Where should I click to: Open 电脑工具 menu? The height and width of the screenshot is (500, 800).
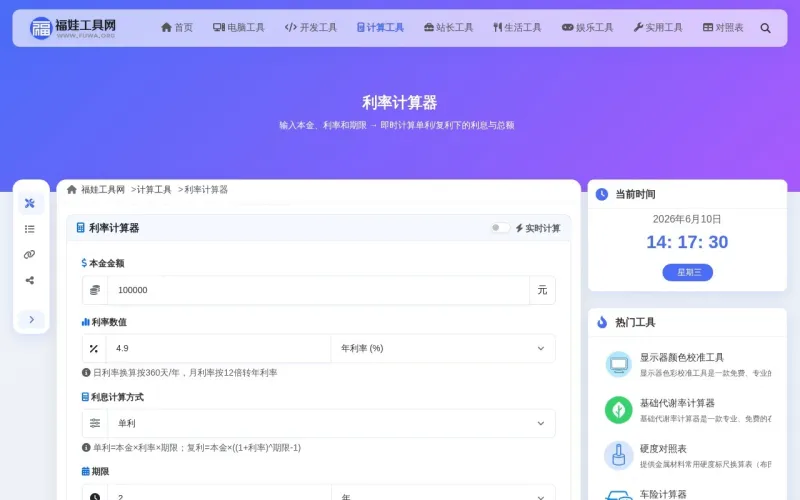(x=239, y=28)
